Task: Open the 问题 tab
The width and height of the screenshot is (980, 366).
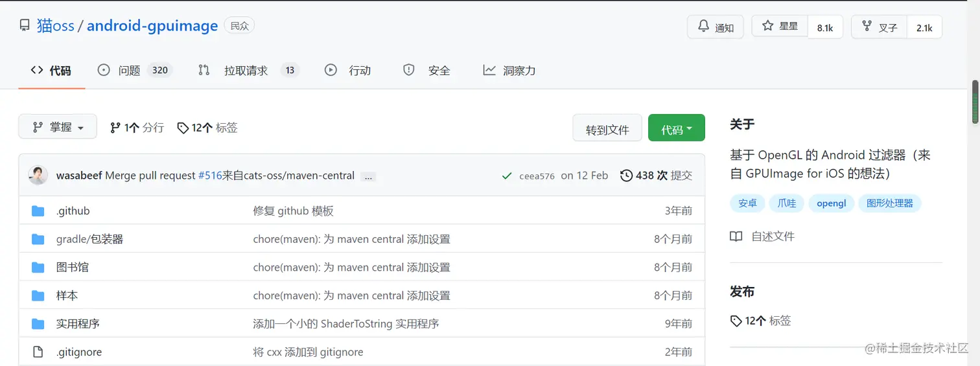Action: (x=135, y=70)
